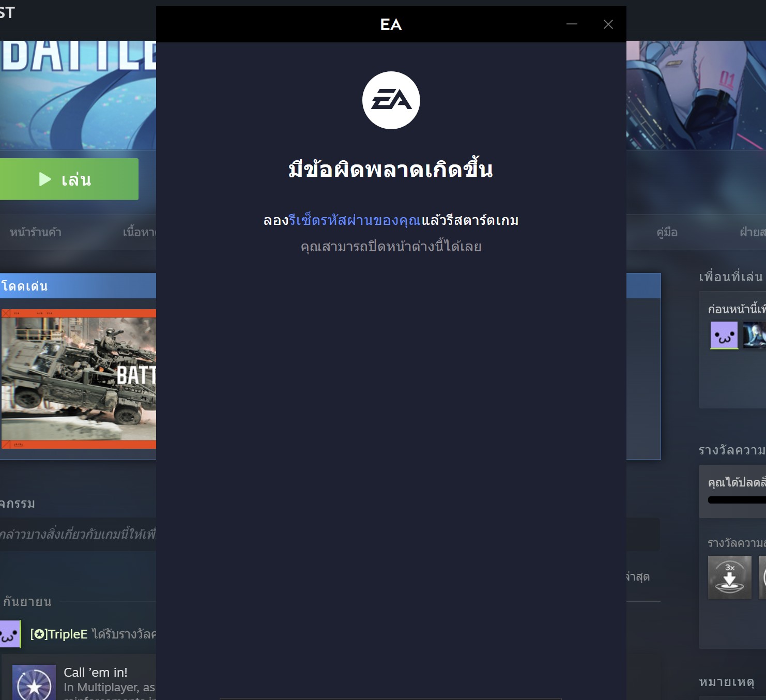
Task: Open the 3x download achievement icon
Action: (730, 577)
